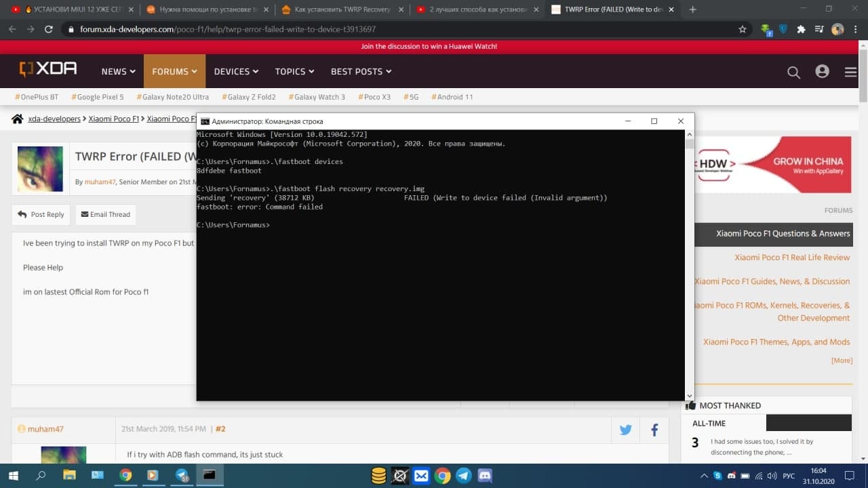The height and width of the screenshot is (488, 868).
Task: Open Windows Start menu
Action: pos(13,476)
